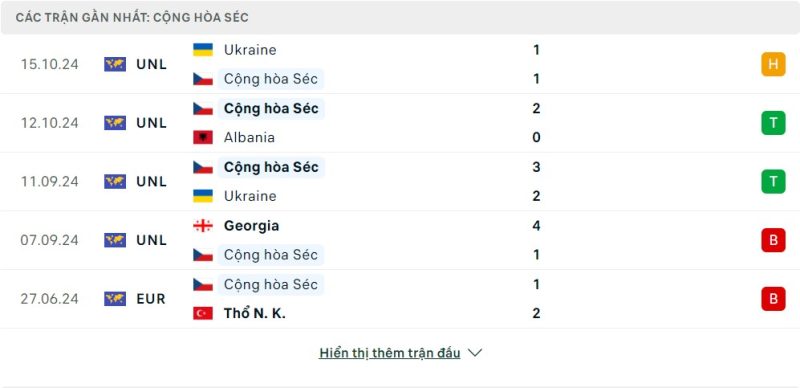Select the Thổ N. K. team name
The image size is (800, 388).
(x=255, y=313)
